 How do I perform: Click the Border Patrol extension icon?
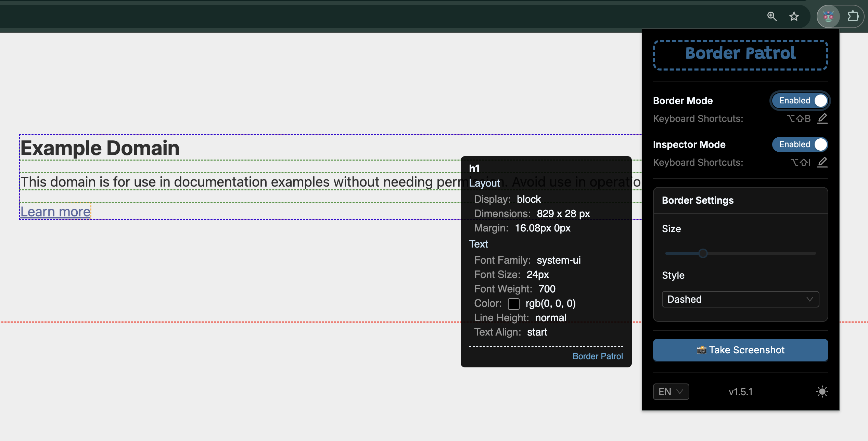coord(828,16)
